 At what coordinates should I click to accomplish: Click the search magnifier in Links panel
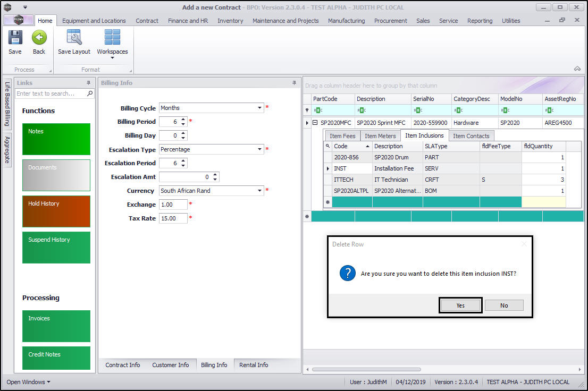coord(90,93)
